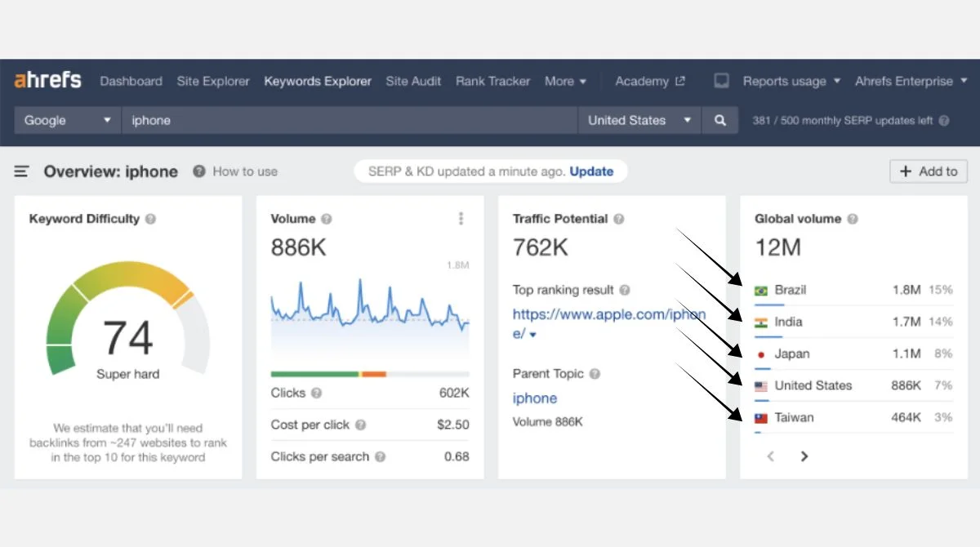Click the Super hard difficulty label

[128, 374]
